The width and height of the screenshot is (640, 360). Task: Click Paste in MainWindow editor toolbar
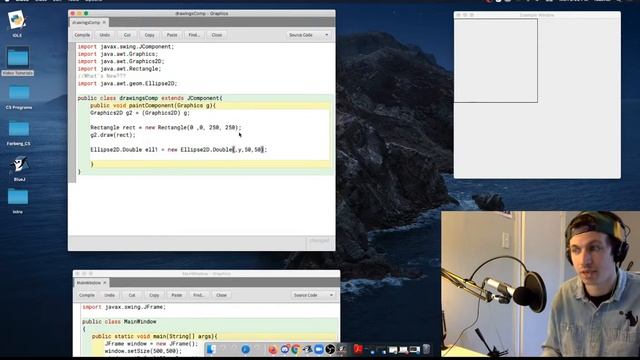pos(176,295)
